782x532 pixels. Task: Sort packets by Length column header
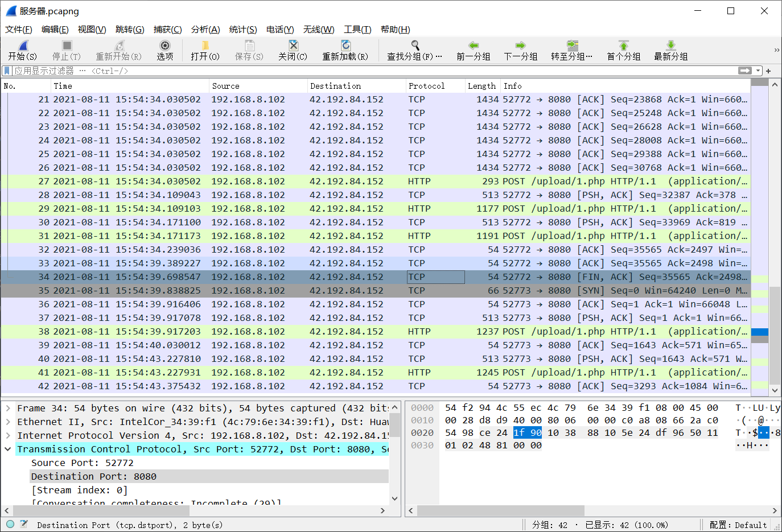pyautogui.click(x=483, y=86)
